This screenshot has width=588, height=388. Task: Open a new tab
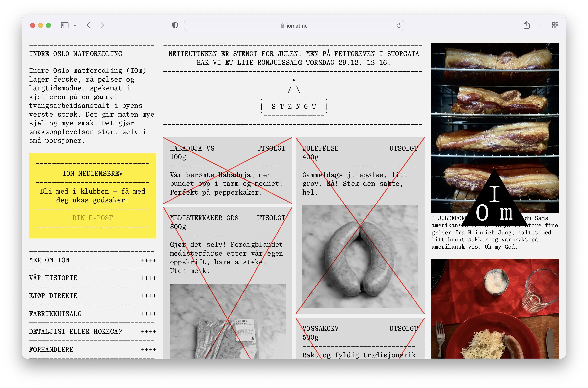click(541, 25)
